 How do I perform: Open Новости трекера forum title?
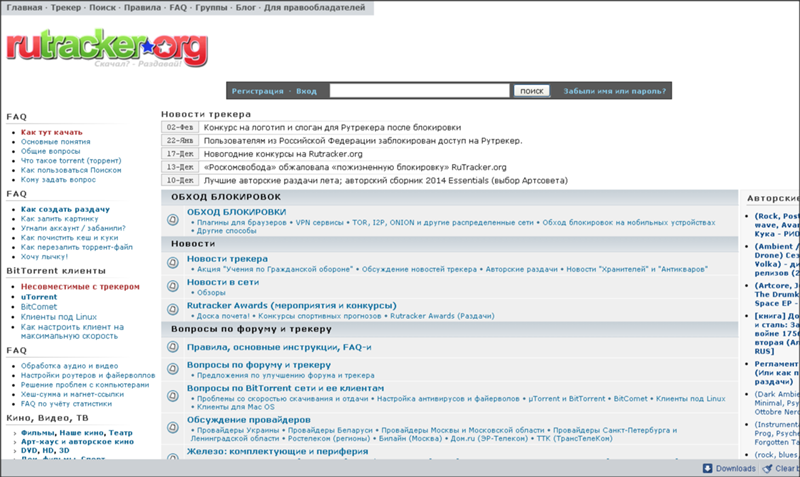(x=227, y=259)
